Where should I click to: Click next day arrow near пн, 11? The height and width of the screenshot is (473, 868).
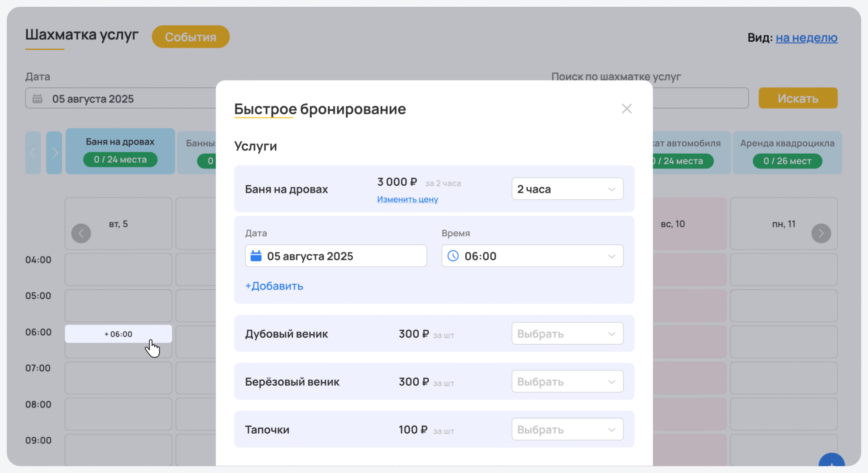[821, 234]
